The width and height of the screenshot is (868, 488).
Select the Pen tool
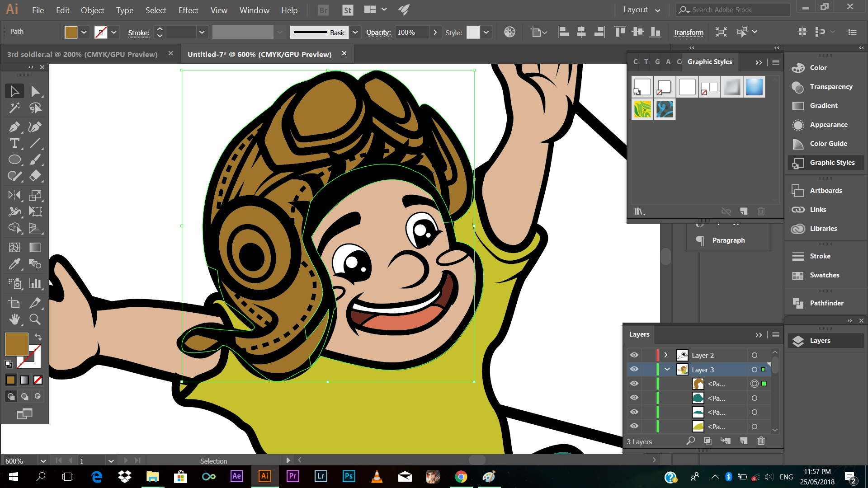coord(14,127)
